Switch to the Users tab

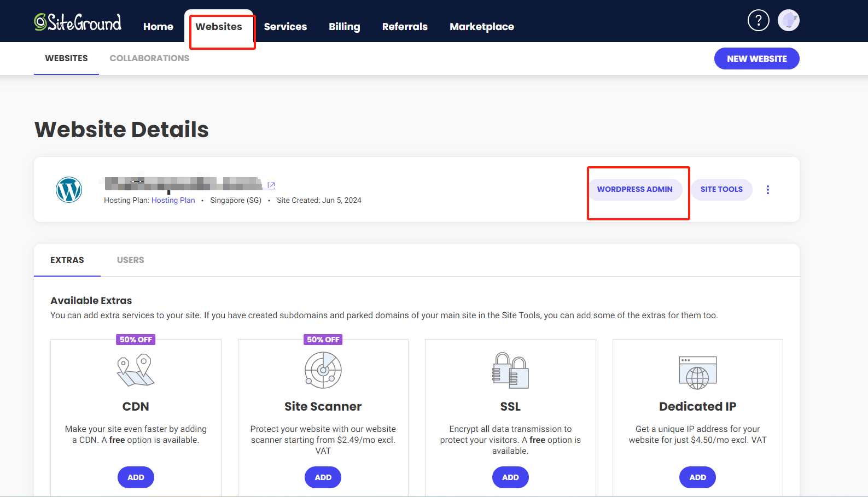[x=130, y=260]
